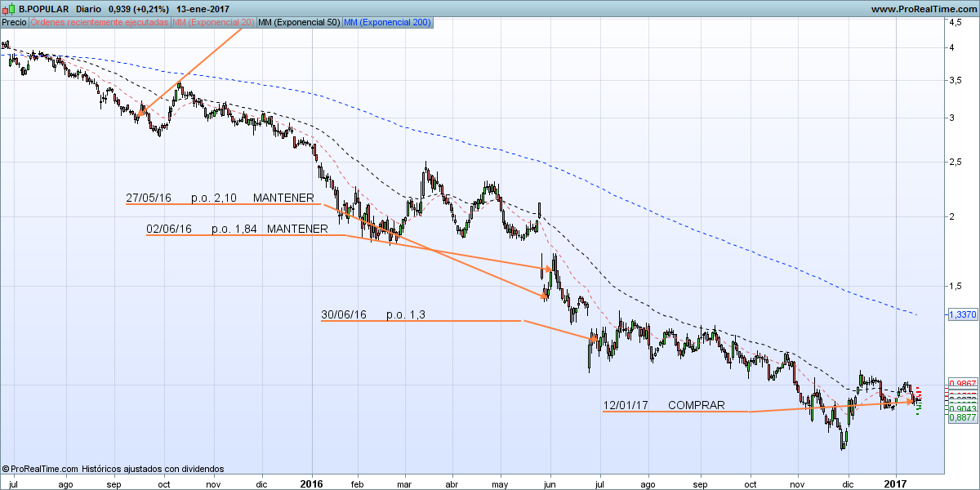The image size is (980, 490).
Task: Click the 1,3370 price label on right axis
Action: 964,313
